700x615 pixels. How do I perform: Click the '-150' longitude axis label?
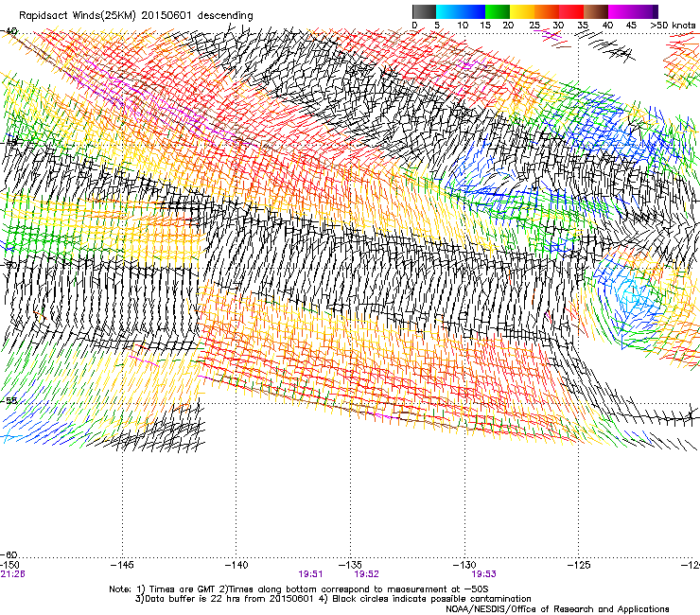pos(9,565)
